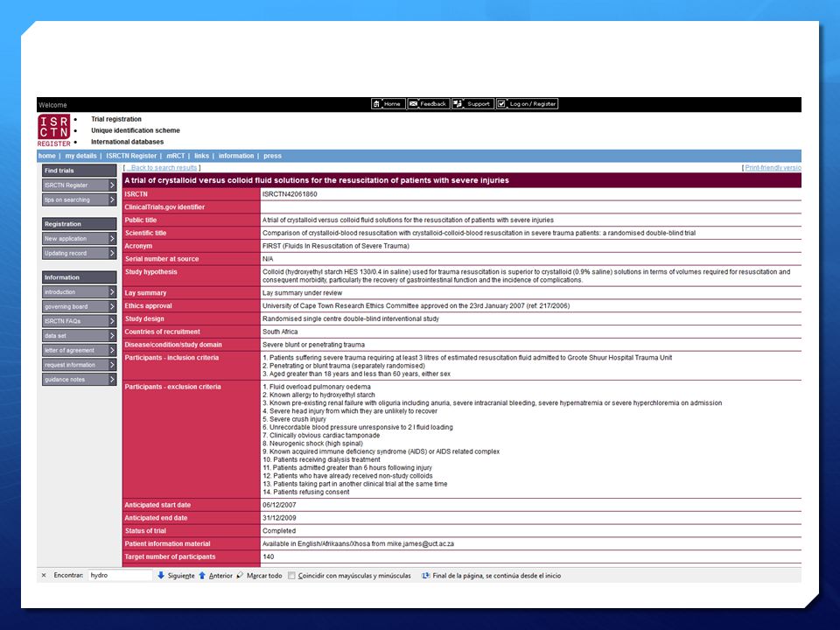This screenshot has height=630, width=840.
Task: Click the Ethics approval row label
Action: click(149, 306)
